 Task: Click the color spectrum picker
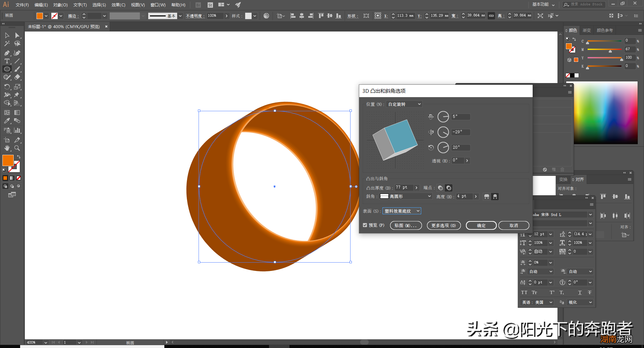coord(605,113)
